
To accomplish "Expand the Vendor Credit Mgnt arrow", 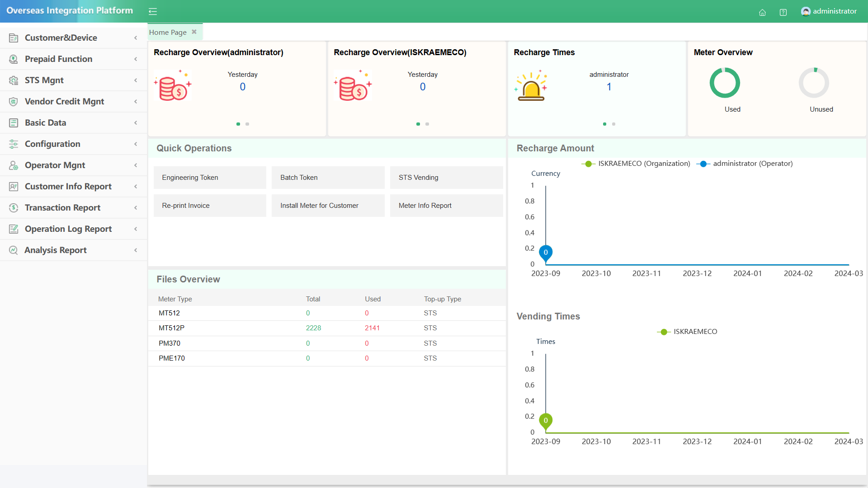I will (x=136, y=102).
